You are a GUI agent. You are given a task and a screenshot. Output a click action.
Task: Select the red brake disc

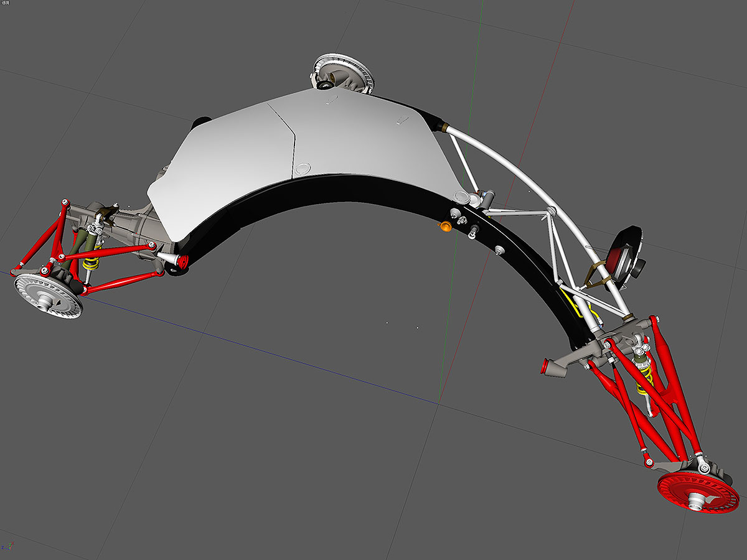tap(697, 493)
